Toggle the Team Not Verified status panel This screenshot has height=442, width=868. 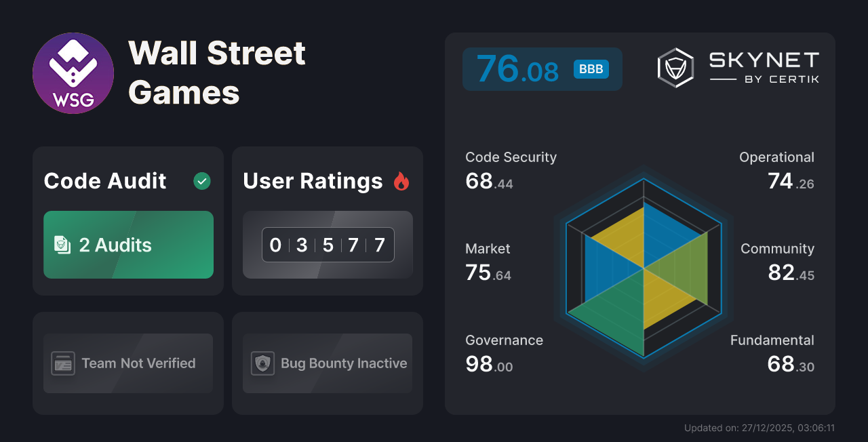(x=128, y=363)
